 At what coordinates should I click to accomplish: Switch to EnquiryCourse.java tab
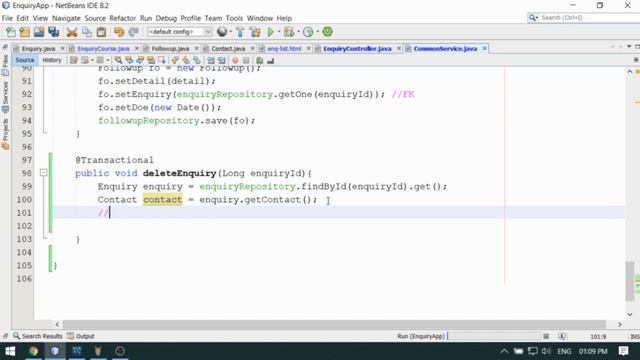(103, 49)
